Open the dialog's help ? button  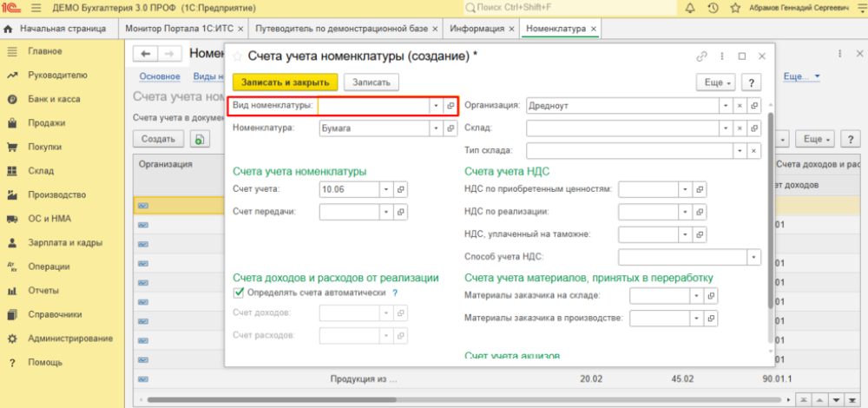coord(751,82)
